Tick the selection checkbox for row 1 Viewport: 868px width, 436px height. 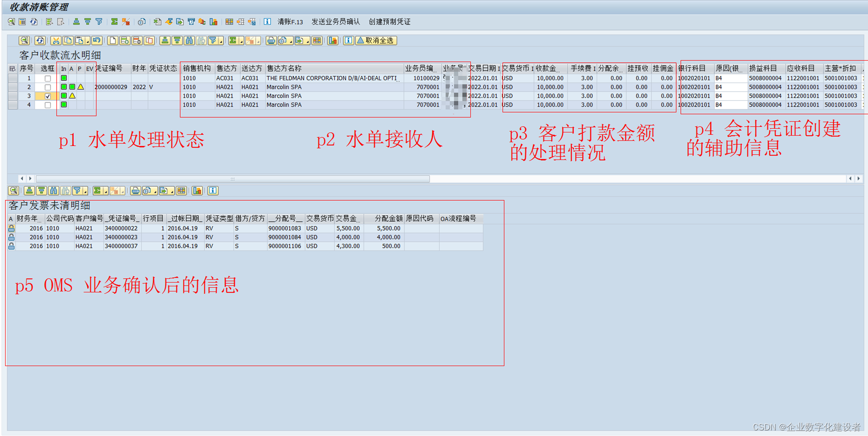(x=47, y=78)
